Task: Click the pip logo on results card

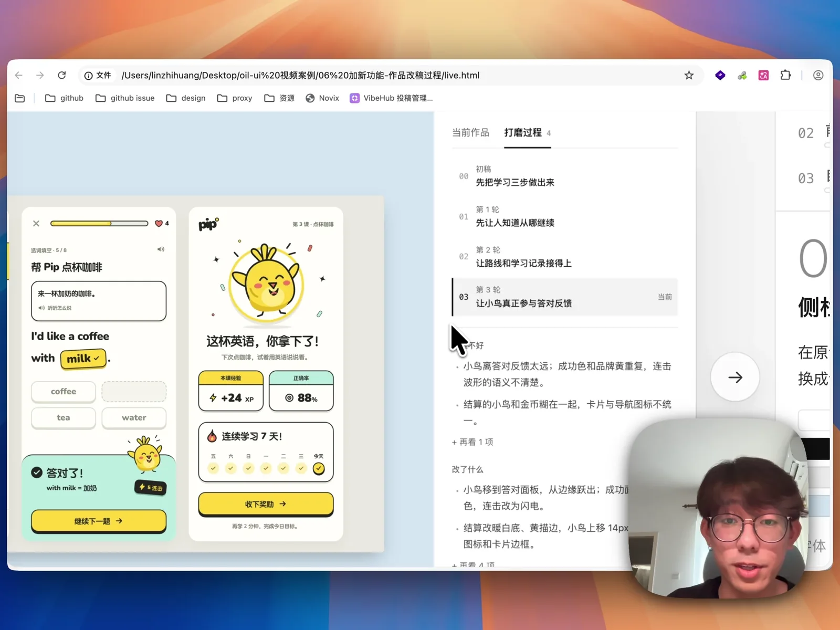Action: tap(208, 224)
